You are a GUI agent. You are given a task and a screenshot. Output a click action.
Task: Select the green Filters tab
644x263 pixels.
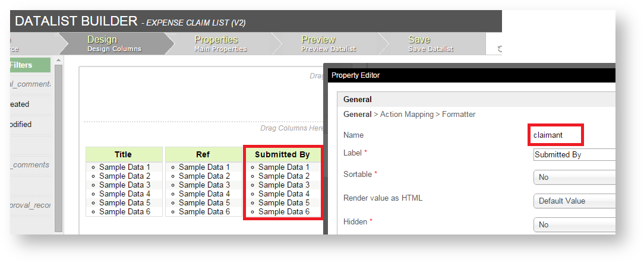[x=30, y=65]
